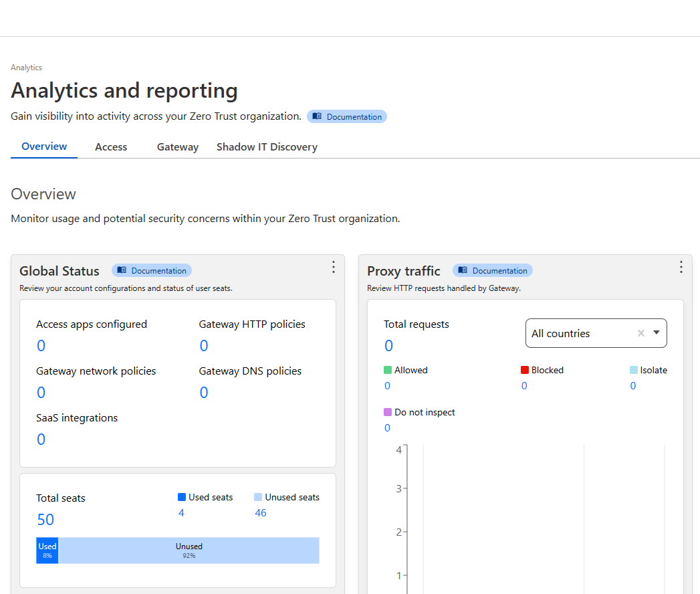Click the Used 8% bar segment
Viewport: 700px width, 594px height.
pyautogui.click(x=47, y=551)
